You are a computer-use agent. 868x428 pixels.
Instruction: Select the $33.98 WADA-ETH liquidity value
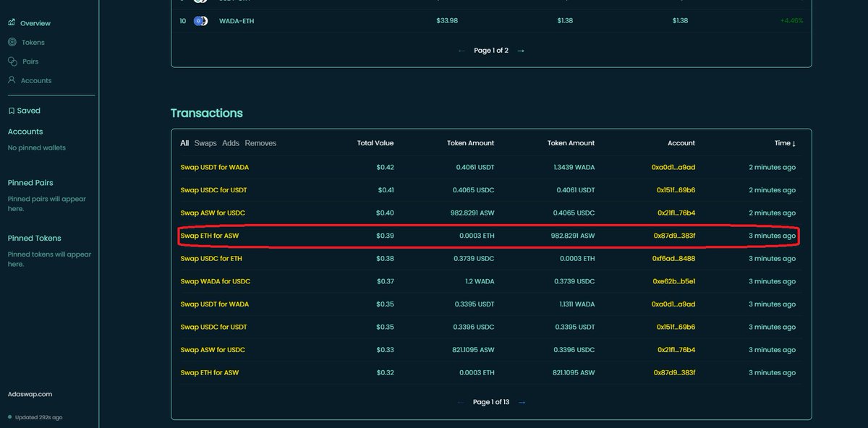(447, 21)
